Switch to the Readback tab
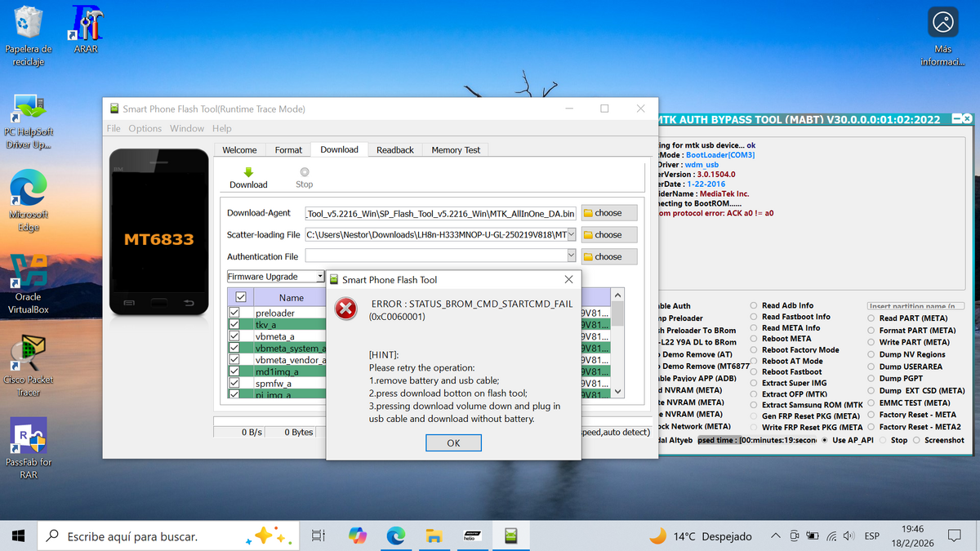This screenshot has height=551, width=980. tap(395, 150)
